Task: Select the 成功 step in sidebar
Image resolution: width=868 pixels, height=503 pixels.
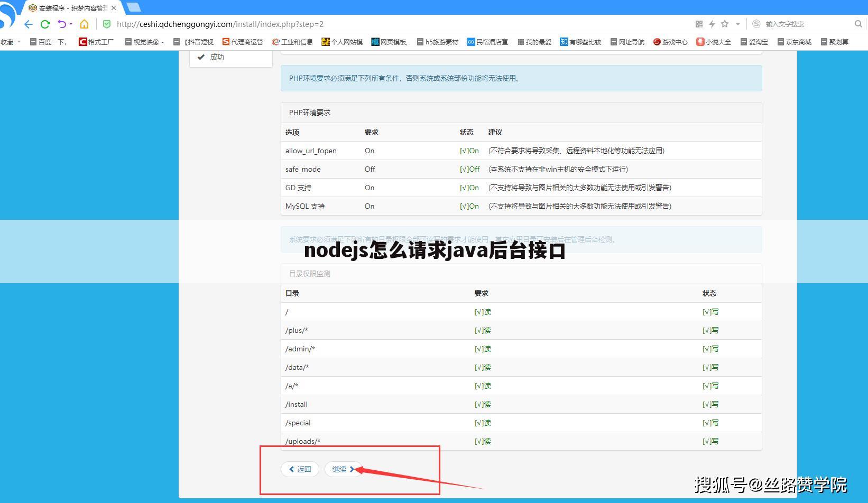Action: click(231, 57)
